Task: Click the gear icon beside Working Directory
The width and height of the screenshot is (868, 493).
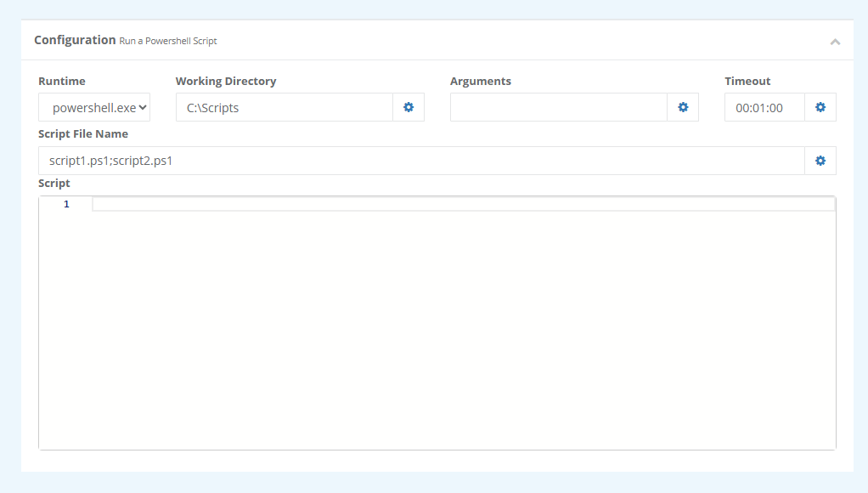Action: [x=409, y=107]
